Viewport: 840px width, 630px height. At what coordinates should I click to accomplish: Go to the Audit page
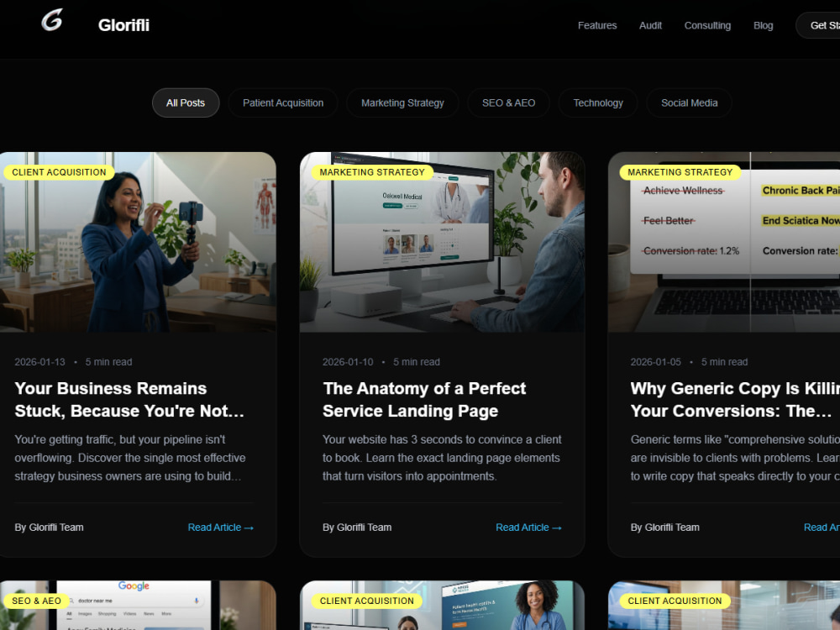650,25
